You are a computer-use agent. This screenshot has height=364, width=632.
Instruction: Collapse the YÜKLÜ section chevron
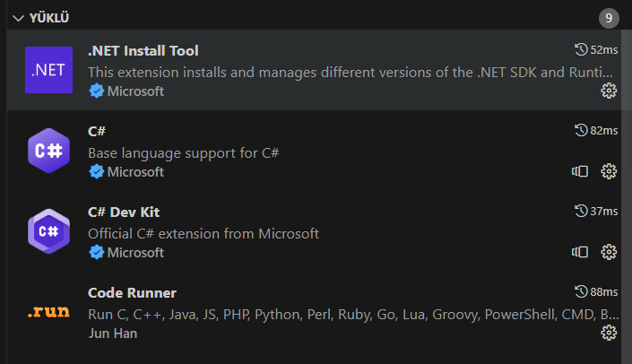(18, 18)
